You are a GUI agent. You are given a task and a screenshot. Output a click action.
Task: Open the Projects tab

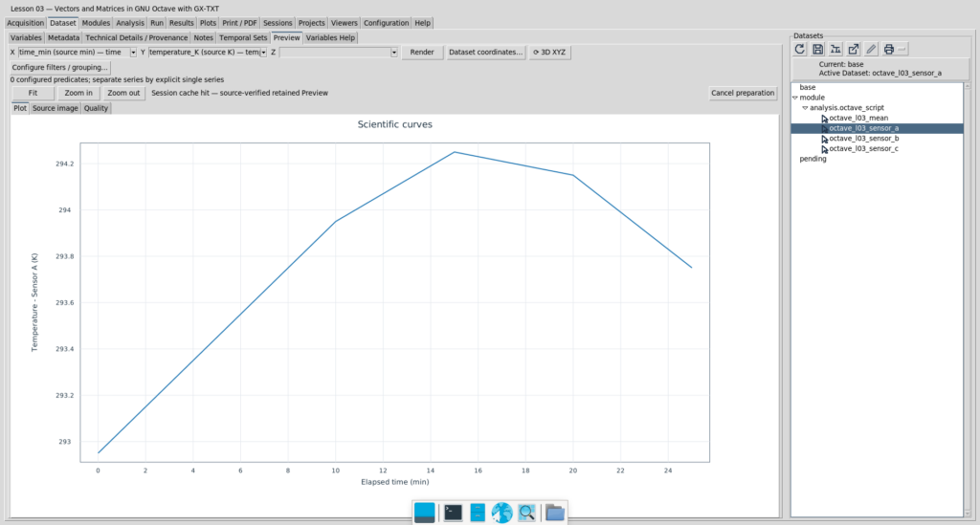(x=311, y=23)
